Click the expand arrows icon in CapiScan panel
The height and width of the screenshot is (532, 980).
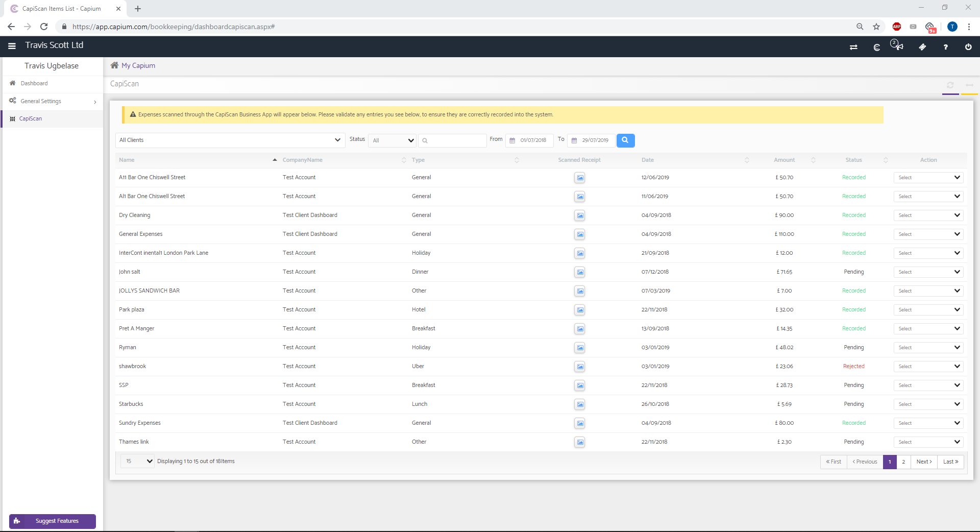[969, 85]
